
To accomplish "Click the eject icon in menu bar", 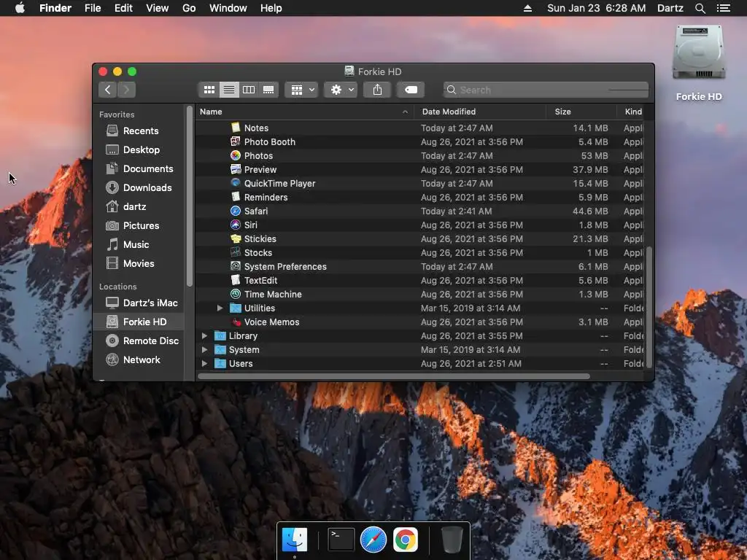I will (527, 8).
